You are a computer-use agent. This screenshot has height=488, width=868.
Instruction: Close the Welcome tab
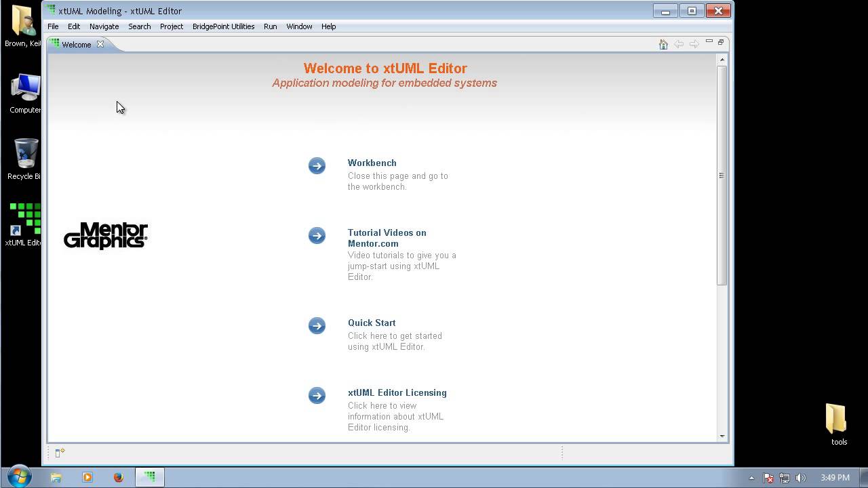[100, 44]
